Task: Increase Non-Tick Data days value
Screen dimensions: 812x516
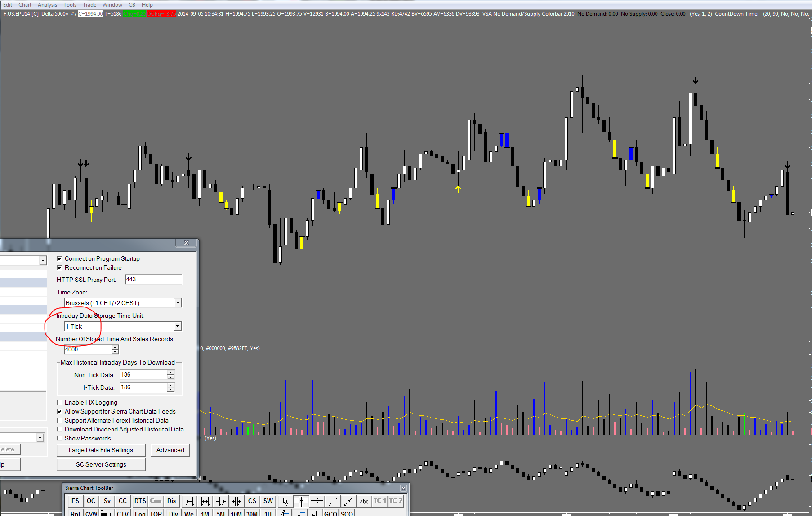Action: coord(171,373)
